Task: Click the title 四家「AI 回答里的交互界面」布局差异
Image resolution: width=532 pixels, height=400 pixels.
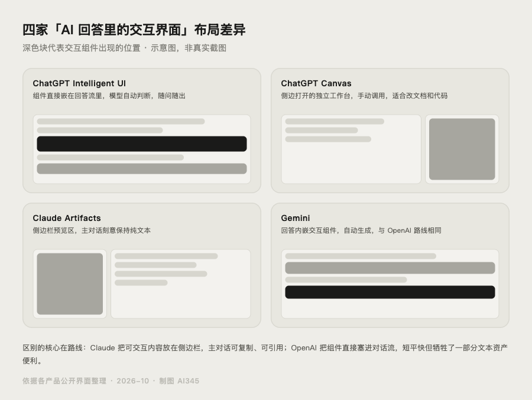Action: (x=134, y=30)
